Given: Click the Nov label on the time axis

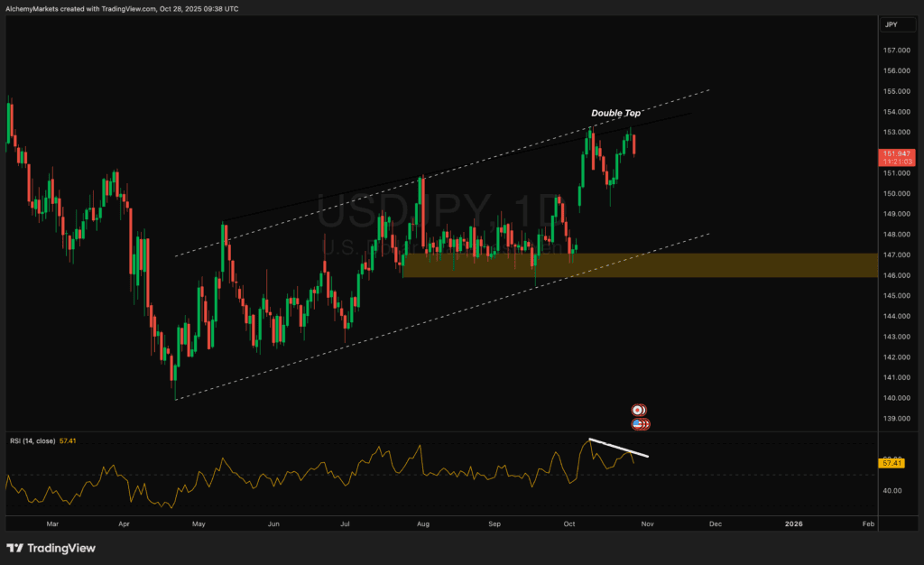Looking at the screenshot, I should tap(647, 523).
